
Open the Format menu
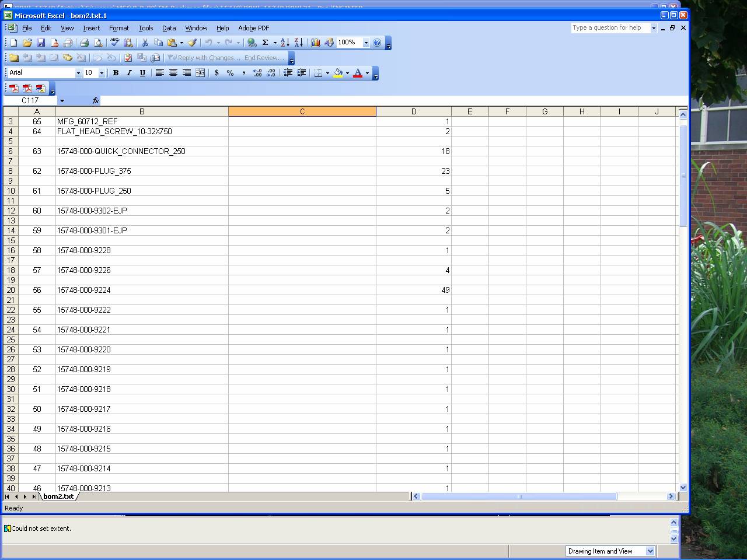click(119, 28)
